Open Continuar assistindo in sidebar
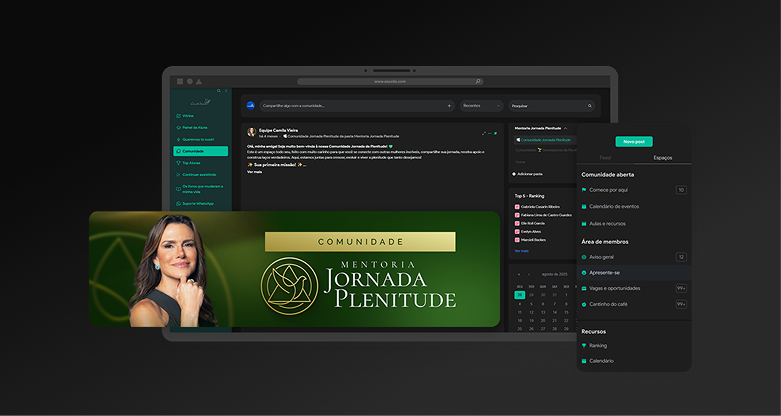This screenshot has width=781, height=416. click(200, 174)
